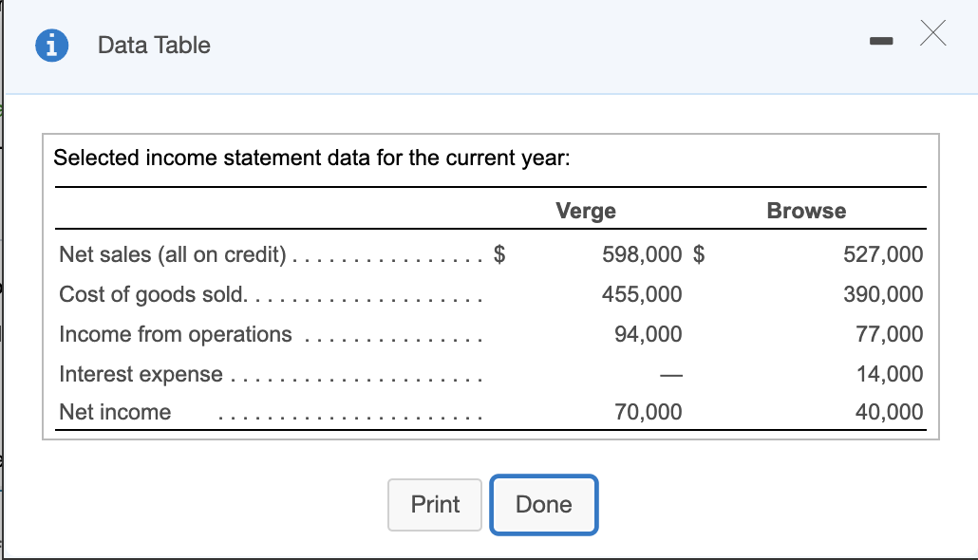The width and height of the screenshot is (978, 560).
Task: Select the Browse column header
Action: point(805,211)
